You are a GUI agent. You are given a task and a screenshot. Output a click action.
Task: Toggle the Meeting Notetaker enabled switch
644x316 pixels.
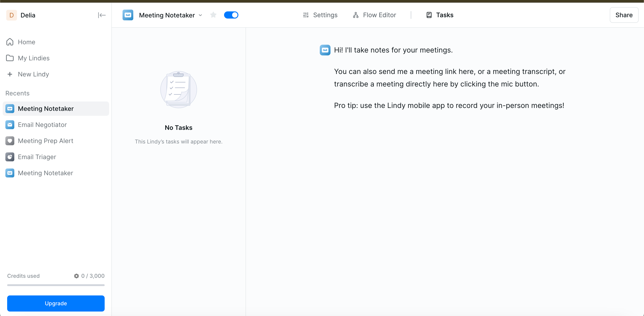231,15
